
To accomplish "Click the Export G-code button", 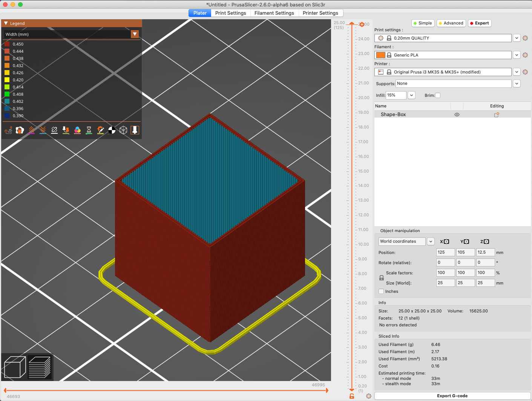I will coord(452,396).
